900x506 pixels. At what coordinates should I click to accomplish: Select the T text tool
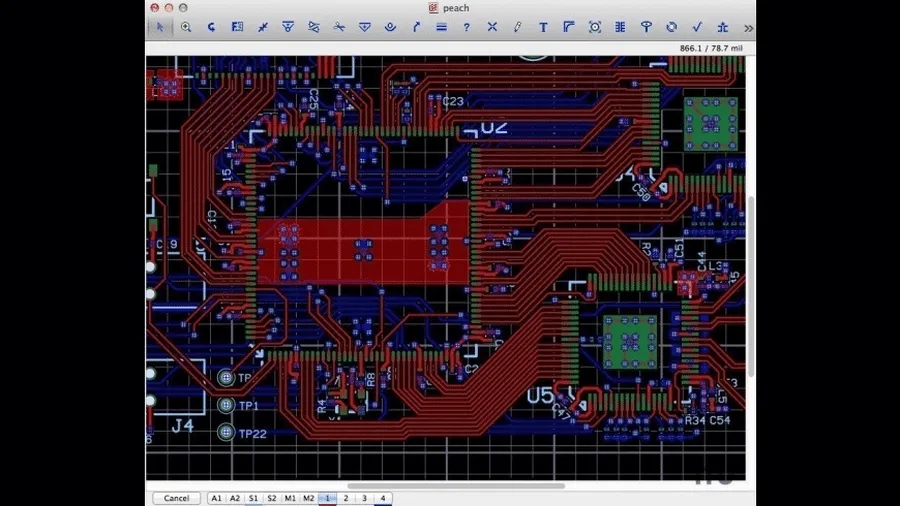click(543, 27)
